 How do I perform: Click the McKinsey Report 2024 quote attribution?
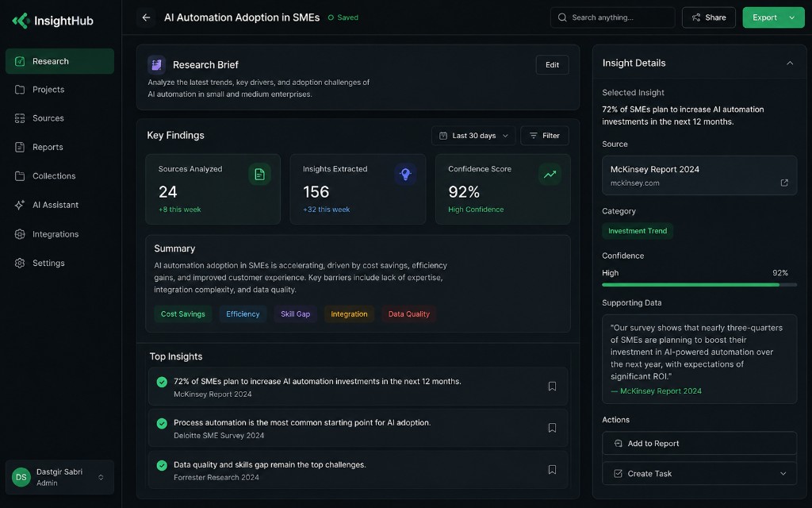click(x=656, y=391)
